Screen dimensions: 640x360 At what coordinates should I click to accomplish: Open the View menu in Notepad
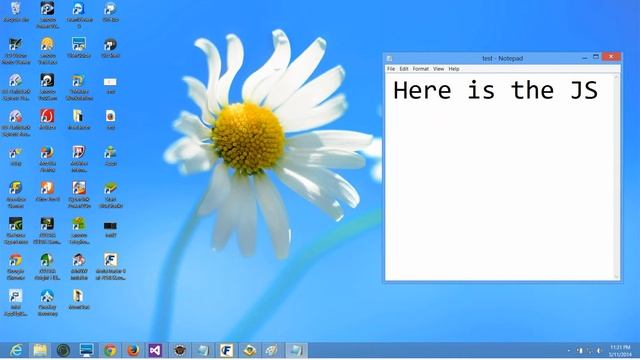pyautogui.click(x=438, y=69)
